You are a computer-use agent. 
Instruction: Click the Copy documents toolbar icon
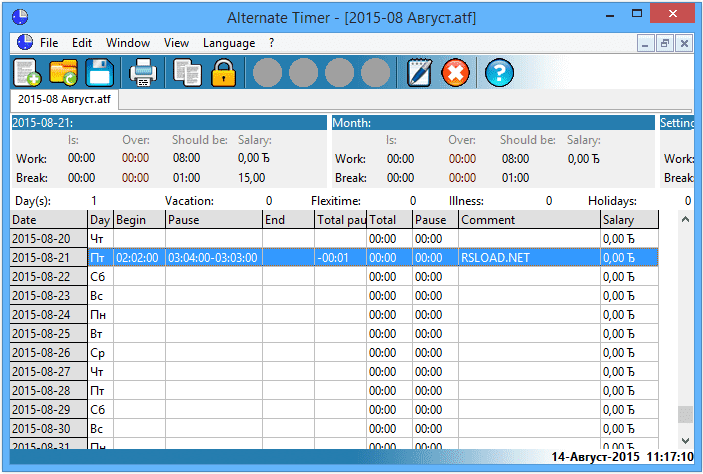pyautogui.click(x=186, y=73)
